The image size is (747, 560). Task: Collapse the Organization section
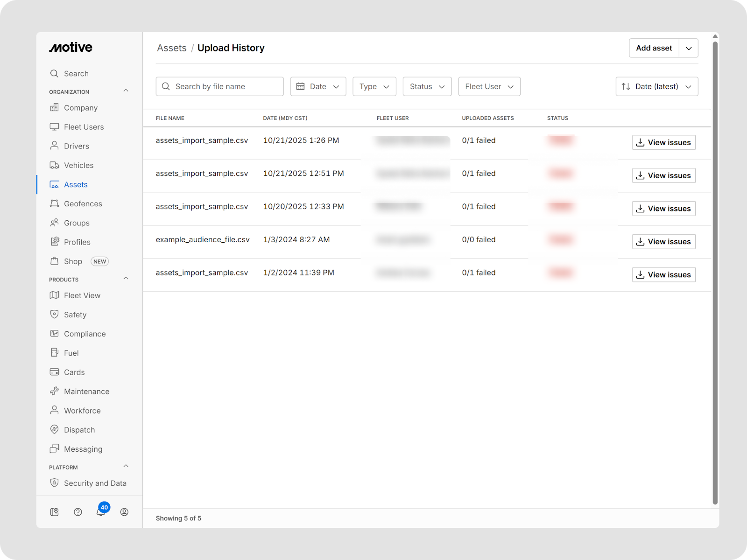[126, 91]
